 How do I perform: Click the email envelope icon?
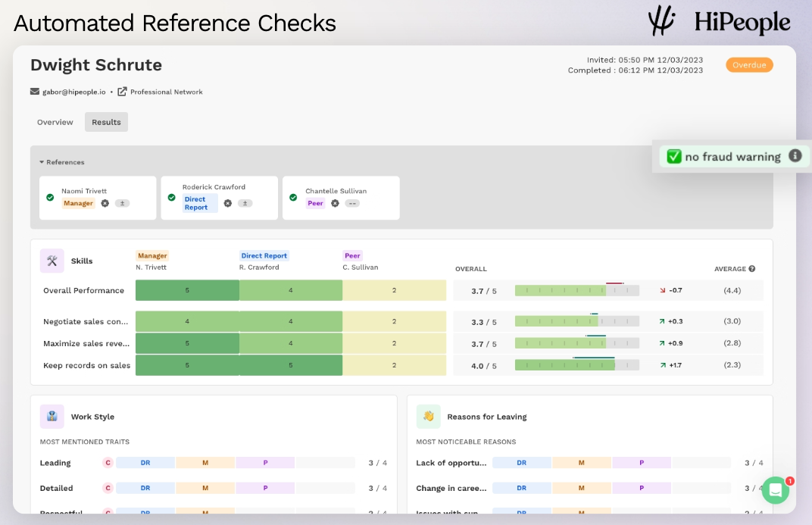point(35,92)
